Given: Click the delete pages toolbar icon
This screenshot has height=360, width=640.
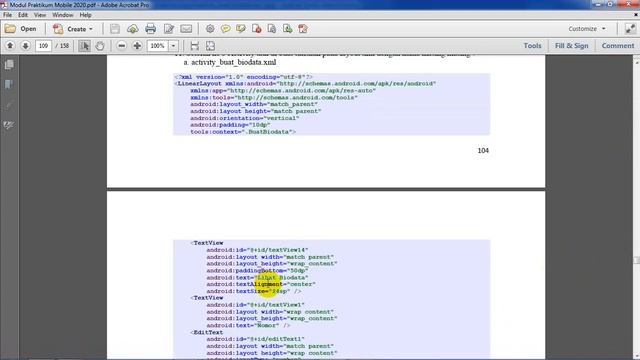Looking at the screenshot, I should [x=256, y=29].
